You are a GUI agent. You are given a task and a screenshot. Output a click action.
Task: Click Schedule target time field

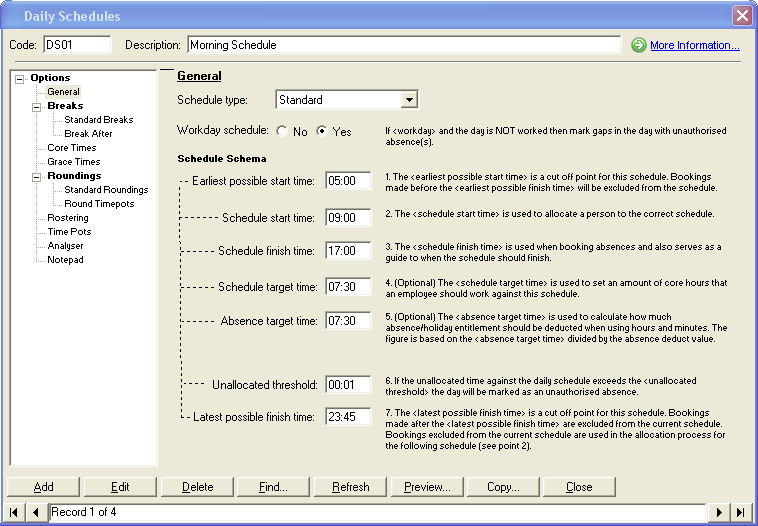point(348,287)
